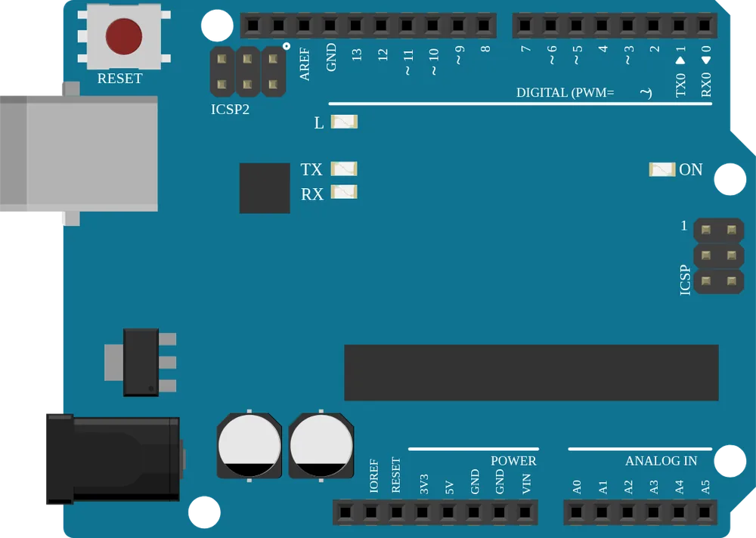This screenshot has width=756, height=538.
Task: Click the "POWER" label text
Action: [x=513, y=461]
